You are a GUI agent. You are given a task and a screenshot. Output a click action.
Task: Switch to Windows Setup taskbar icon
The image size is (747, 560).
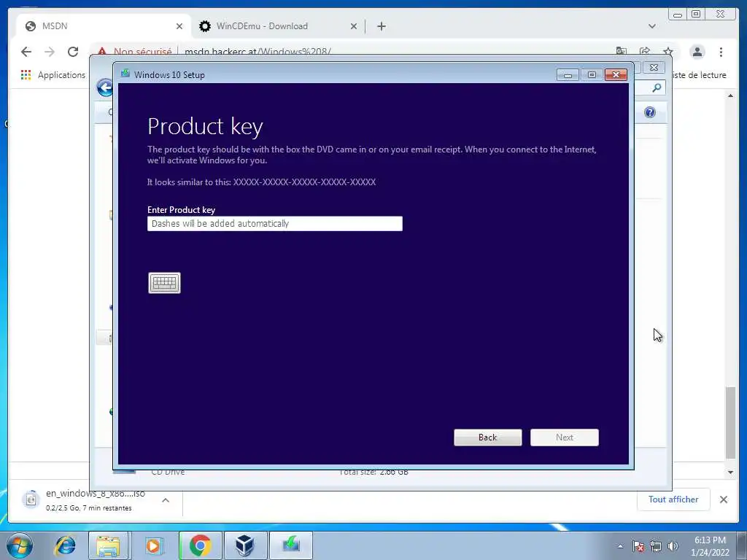pos(291,545)
